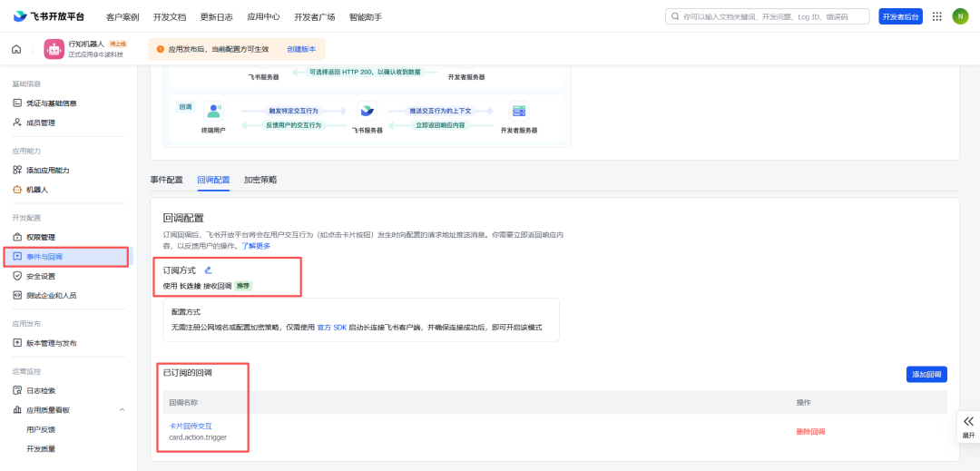Click the 已订阅的回调 heading
This screenshot has height=471, width=980.
tap(188, 373)
